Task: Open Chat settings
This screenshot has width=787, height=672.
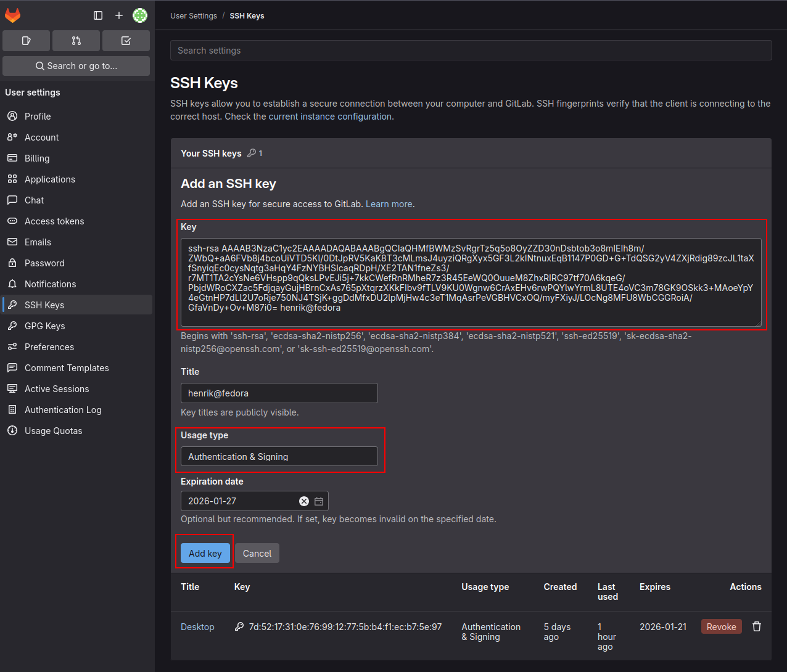Action: [x=77, y=200]
